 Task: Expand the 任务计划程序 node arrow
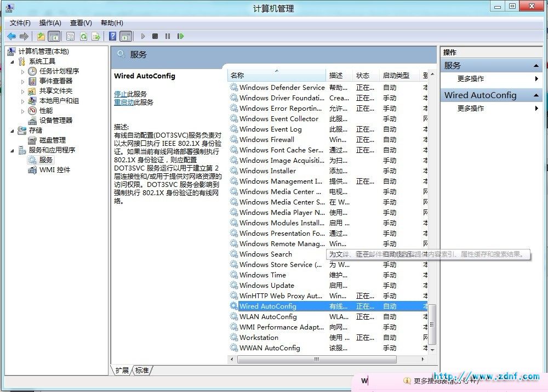(22, 72)
